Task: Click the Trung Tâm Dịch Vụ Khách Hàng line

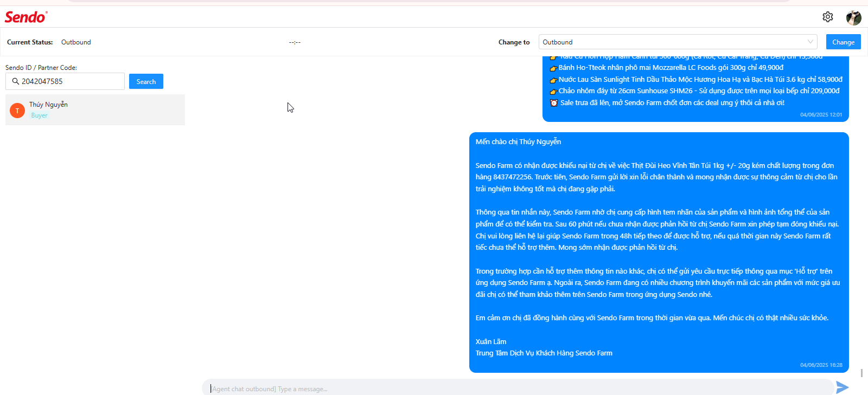Action: (x=544, y=353)
